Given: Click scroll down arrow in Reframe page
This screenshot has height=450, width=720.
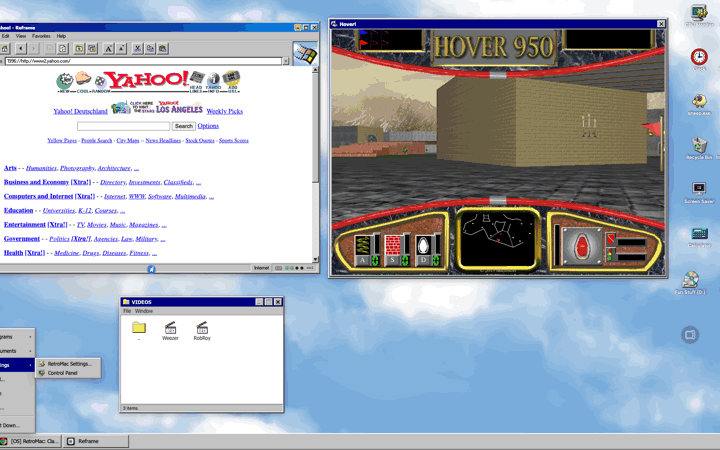Looking at the screenshot, I should click(315, 259).
